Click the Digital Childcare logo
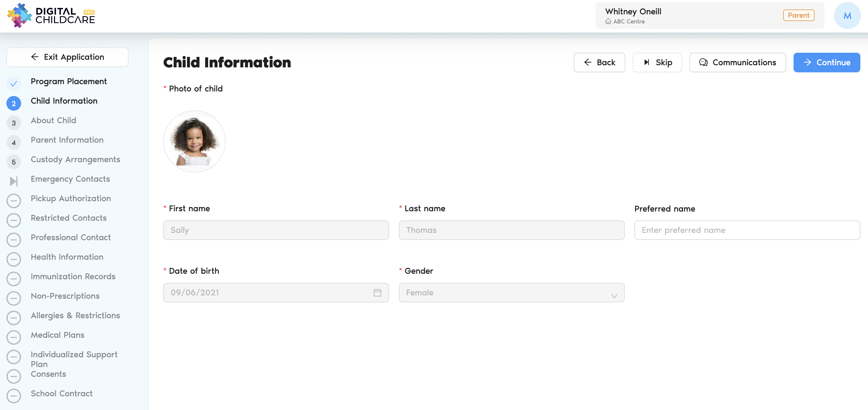 pos(51,16)
